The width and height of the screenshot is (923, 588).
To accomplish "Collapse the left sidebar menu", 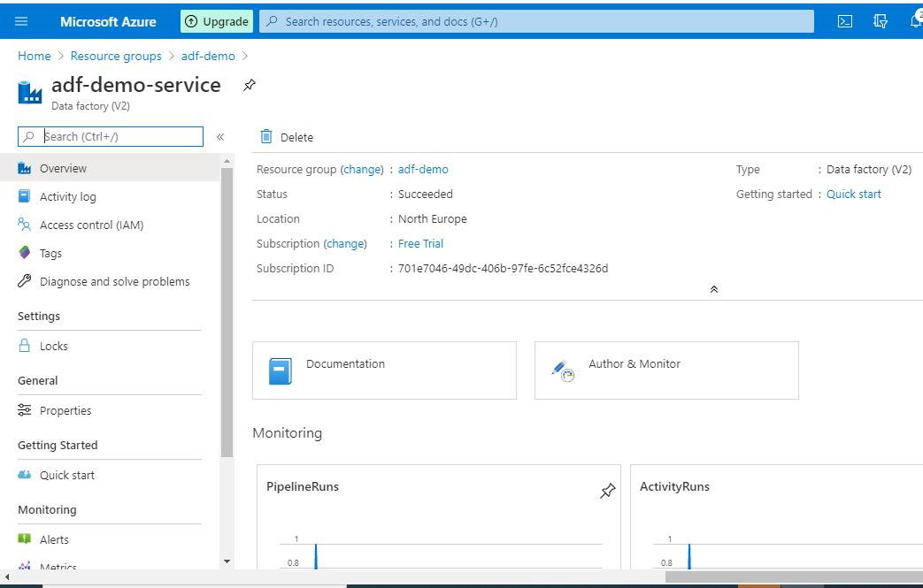I will click(x=220, y=137).
